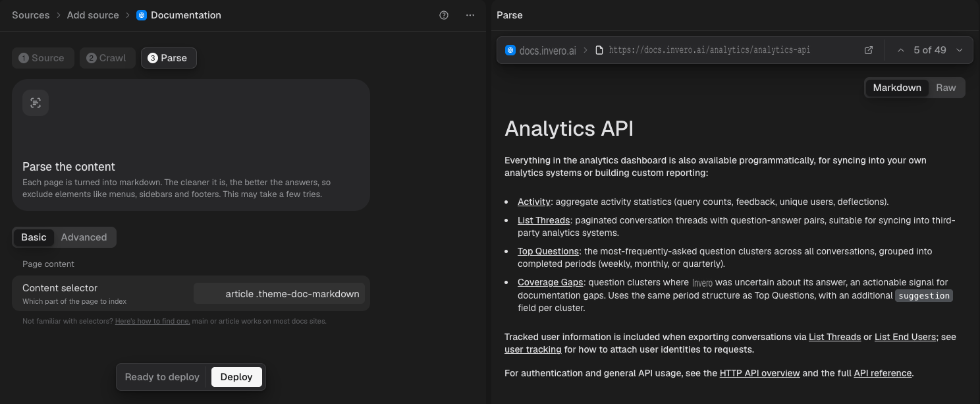The height and width of the screenshot is (404, 980).
Task: Open HTTP API overview link
Action: pos(759,373)
